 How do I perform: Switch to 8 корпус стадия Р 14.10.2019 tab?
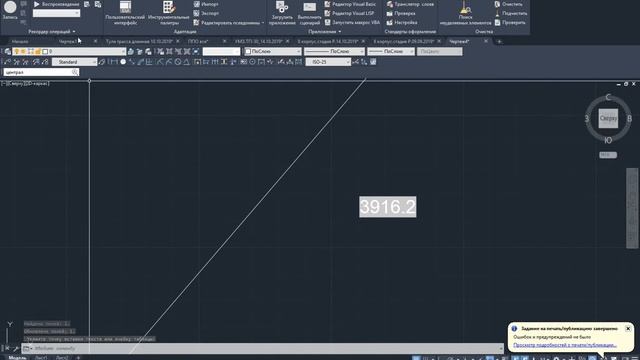tap(327, 41)
